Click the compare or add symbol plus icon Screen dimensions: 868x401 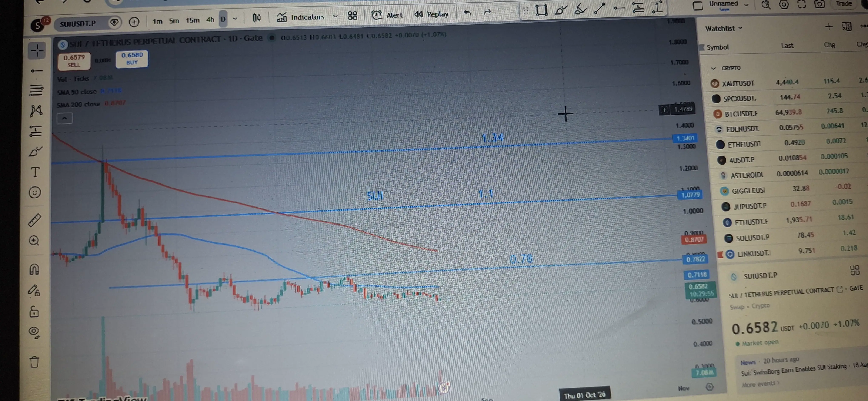(134, 22)
